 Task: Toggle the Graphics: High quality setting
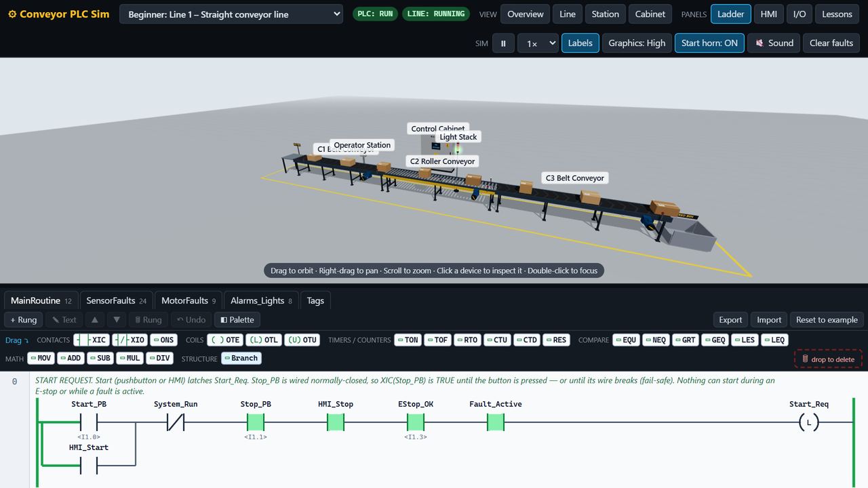(x=637, y=43)
